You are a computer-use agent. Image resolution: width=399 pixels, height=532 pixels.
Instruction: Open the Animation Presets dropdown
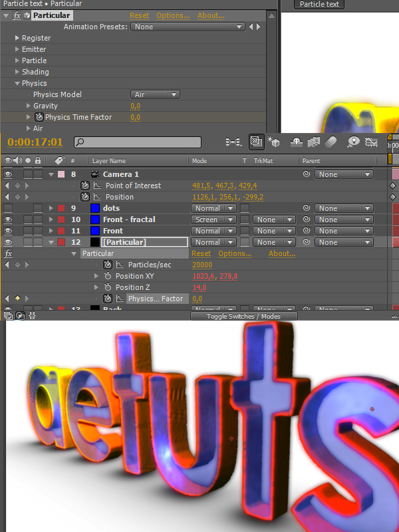pos(188,27)
